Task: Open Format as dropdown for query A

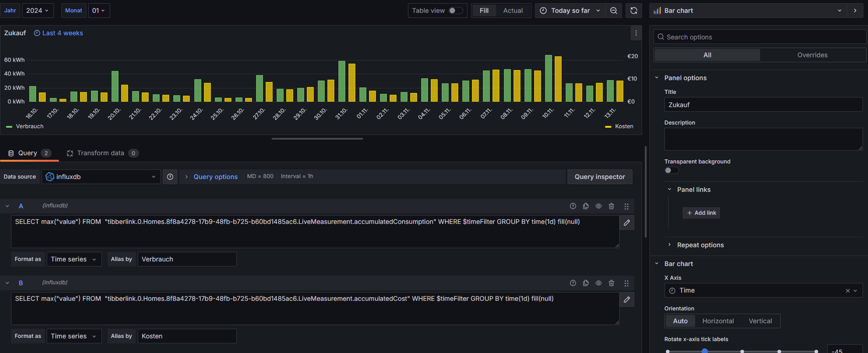Action: 74,259
